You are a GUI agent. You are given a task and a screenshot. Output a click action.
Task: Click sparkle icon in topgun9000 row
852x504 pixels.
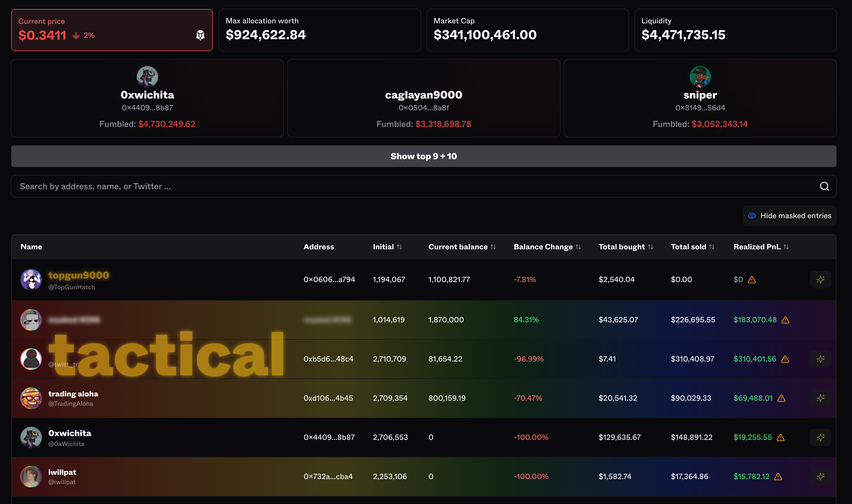820,280
